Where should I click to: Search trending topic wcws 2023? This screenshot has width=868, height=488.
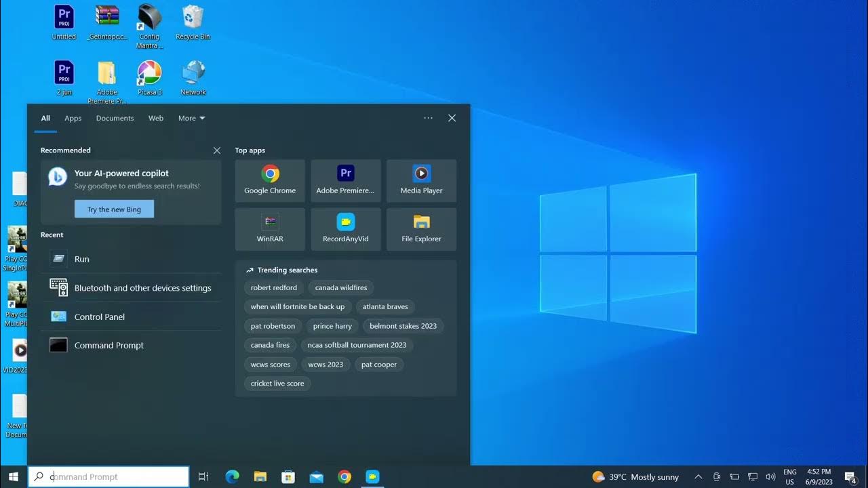pyautogui.click(x=325, y=365)
